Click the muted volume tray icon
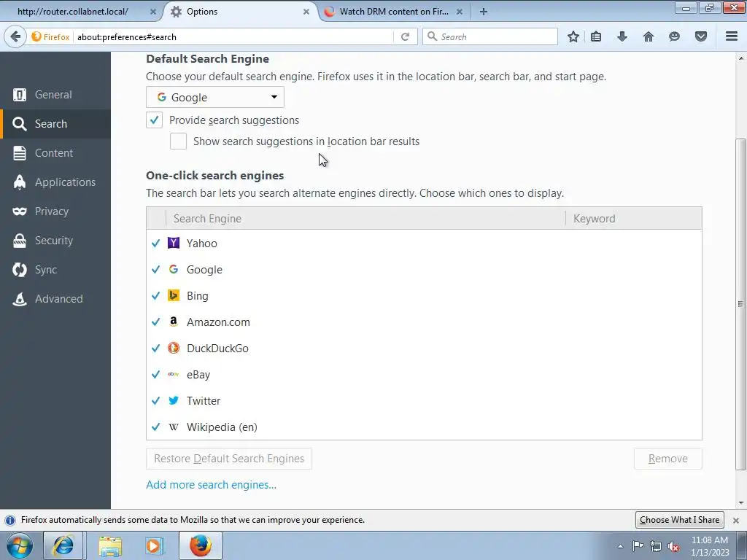747x560 pixels. 673,546
